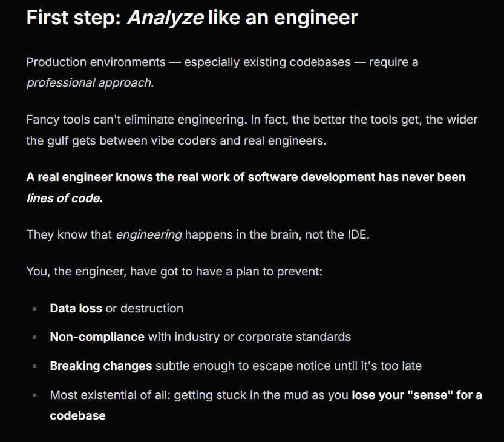Click the bold word 'codebase' on last line
The image size is (504, 442).
point(77,415)
